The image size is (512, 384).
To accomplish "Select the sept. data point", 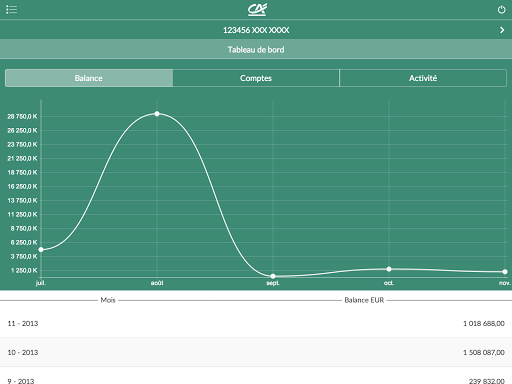I will pos(273,276).
